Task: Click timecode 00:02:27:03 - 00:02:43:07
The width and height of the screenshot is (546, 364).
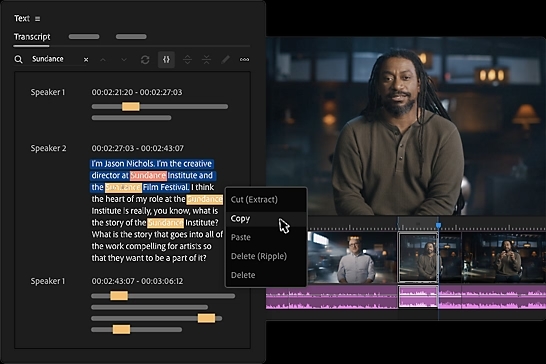Action: pos(138,148)
